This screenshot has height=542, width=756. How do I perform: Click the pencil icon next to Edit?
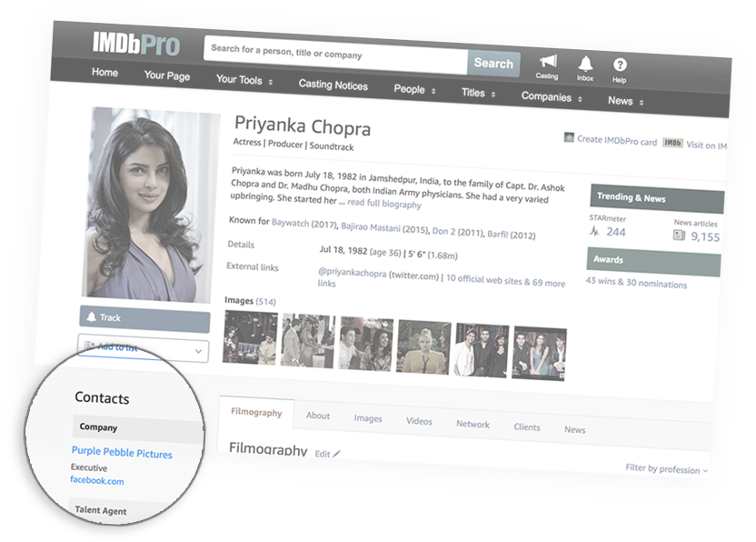coord(336,454)
